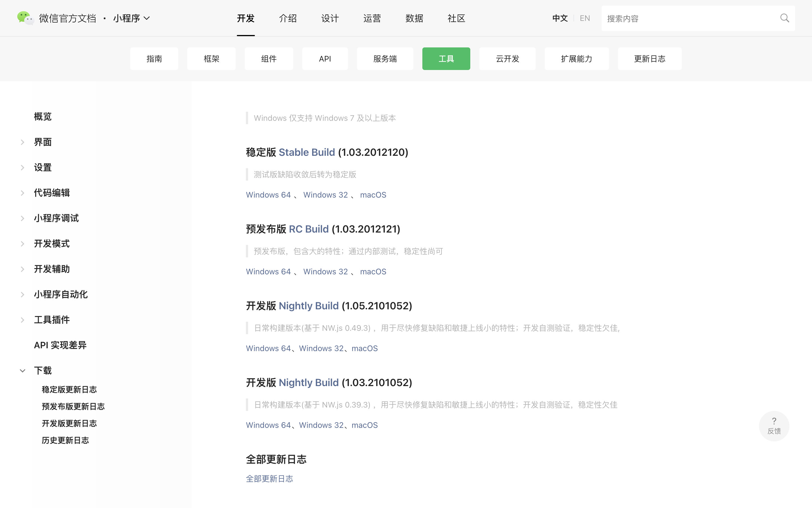Select the 更新日志 sub-navigation button
The image size is (812, 508).
click(650, 59)
